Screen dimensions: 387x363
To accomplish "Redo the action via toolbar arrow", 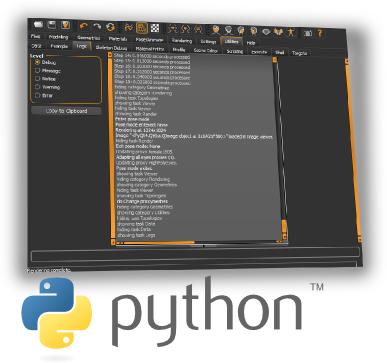I will 96,26.
